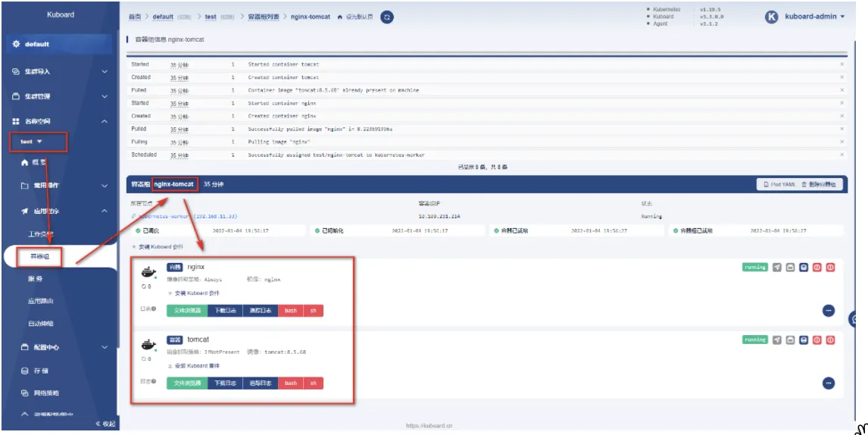Click the first red info icon in nginx row
Viewport: 868px width, 435px height.
(x=817, y=267)
